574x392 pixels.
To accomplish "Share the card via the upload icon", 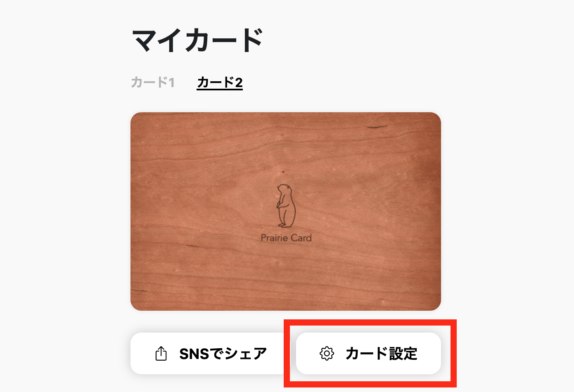I will [161, 354].
